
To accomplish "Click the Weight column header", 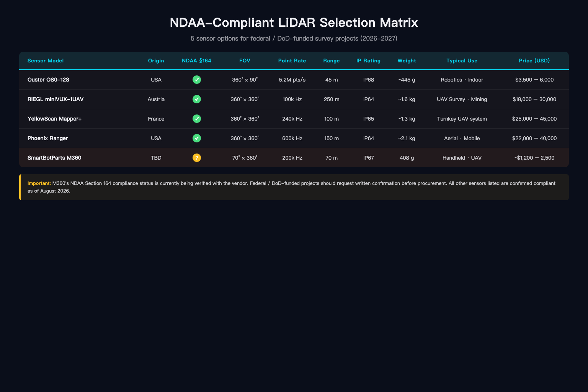I will (x=407, y=60).
